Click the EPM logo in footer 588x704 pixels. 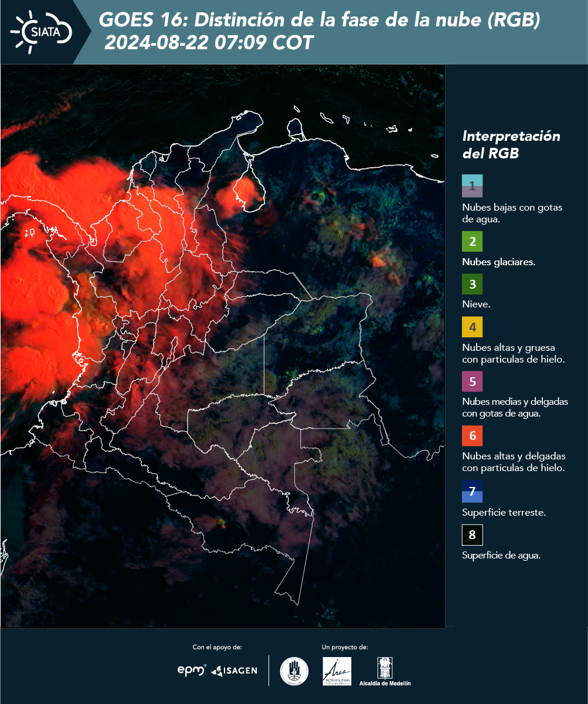192,670
